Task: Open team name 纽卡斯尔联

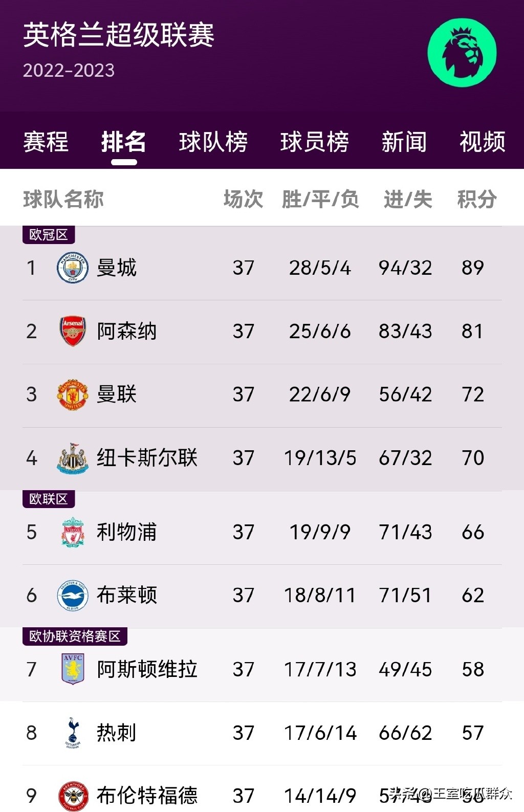Action: pyautogui.click(x=147, y=458)
